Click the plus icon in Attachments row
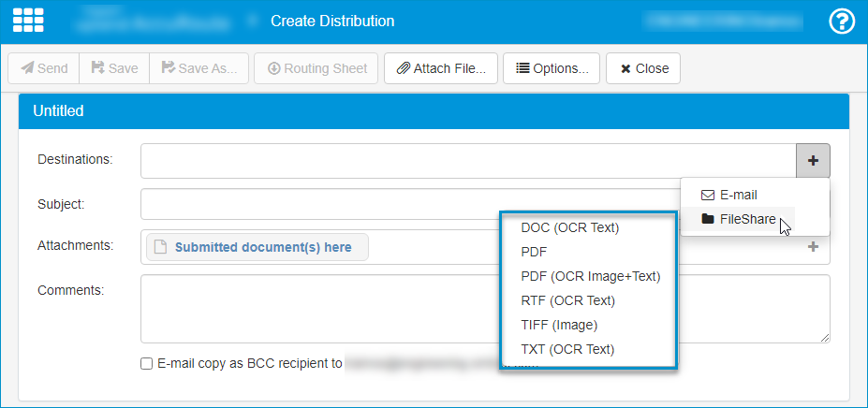This screenshot has height=408, width=868. pos(813,247)
